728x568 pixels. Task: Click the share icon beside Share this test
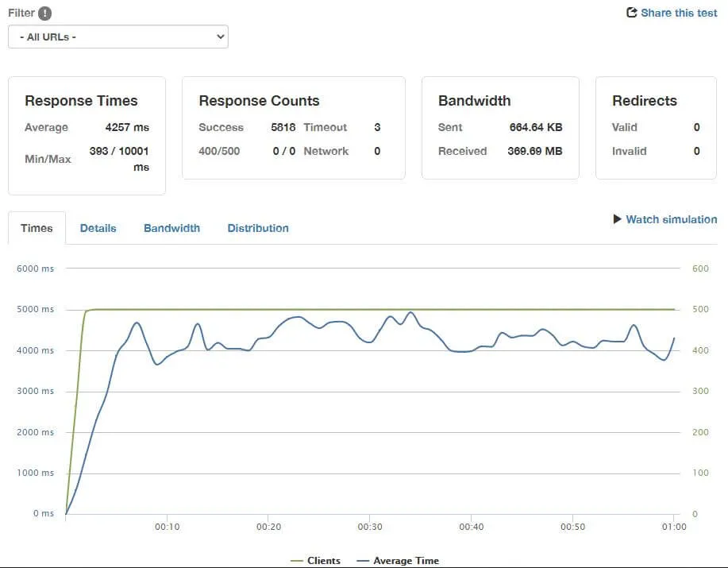click(631, 13)
